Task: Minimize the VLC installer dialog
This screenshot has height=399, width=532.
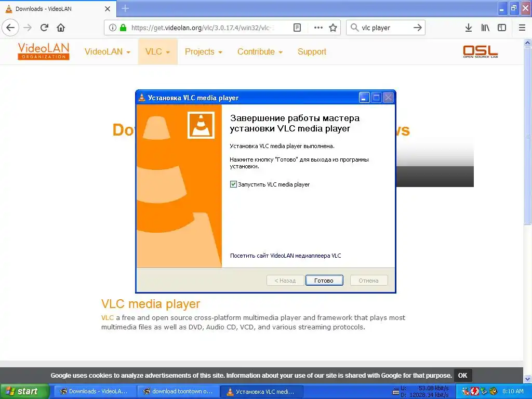Action: tap(364, 98)
